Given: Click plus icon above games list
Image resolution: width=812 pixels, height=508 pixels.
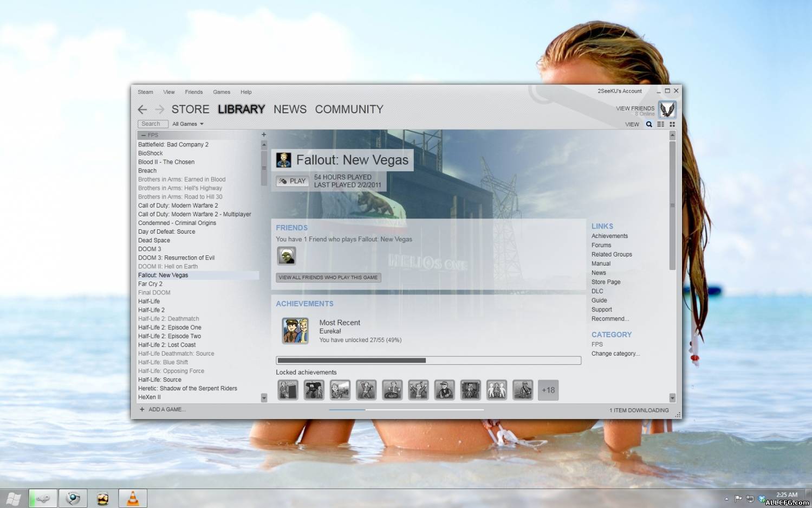Looking at the screenshot, I should [264, 134].
